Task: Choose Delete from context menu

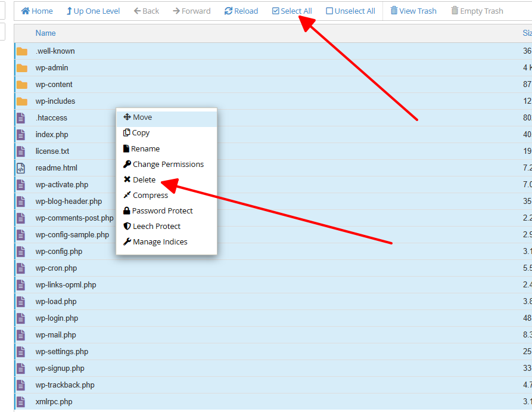Action: 139,179
